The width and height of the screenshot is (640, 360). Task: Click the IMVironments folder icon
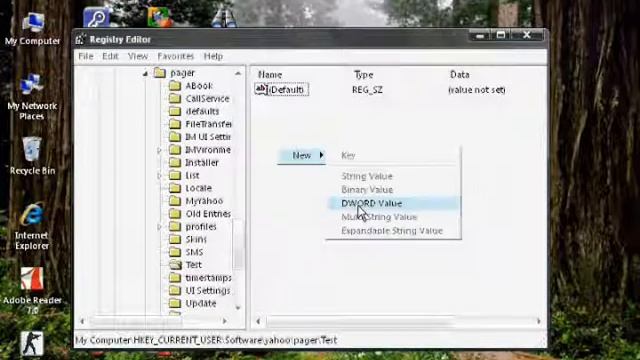pos(175,150)
